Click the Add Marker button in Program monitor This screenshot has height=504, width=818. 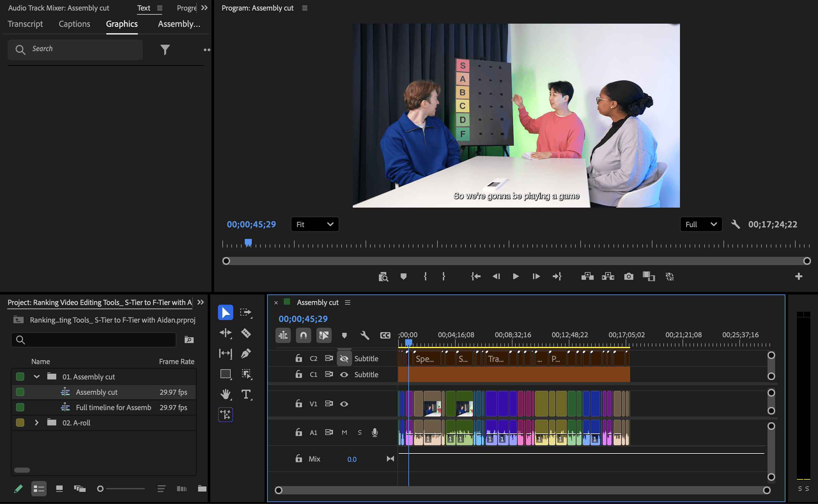(404, 276)
